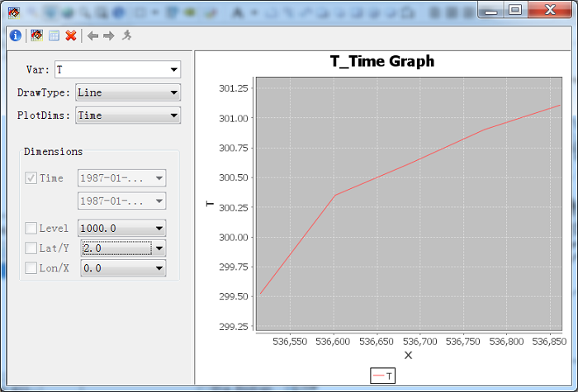This screenshot has width=578, height=392.
Task: Click the red X remove icon
Action: [71, 35]
